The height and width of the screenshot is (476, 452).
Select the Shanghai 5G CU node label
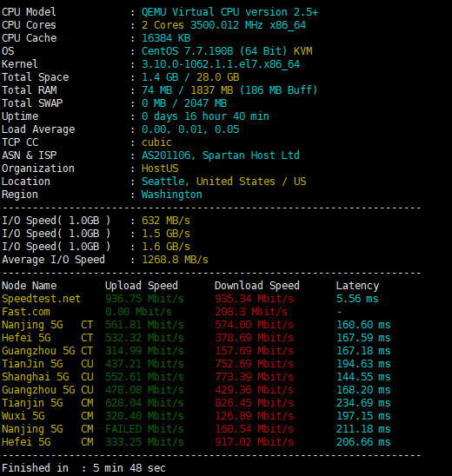pos(48,377)
